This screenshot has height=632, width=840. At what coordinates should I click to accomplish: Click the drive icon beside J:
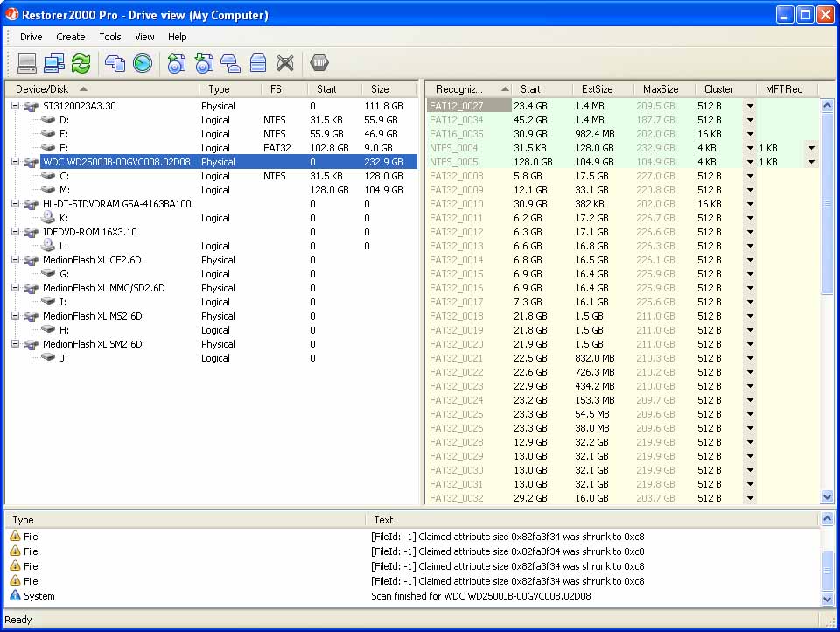(48, 357)
